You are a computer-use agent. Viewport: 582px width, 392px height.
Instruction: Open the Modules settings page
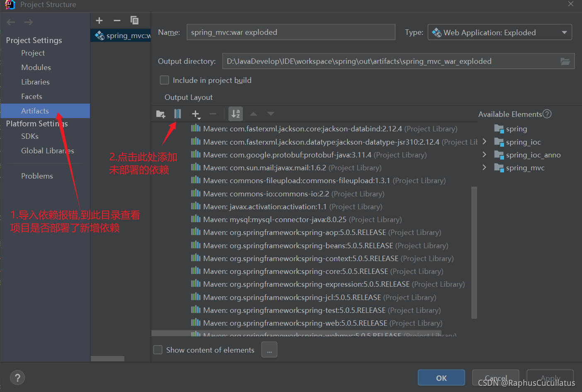click(x=36, y=68)
